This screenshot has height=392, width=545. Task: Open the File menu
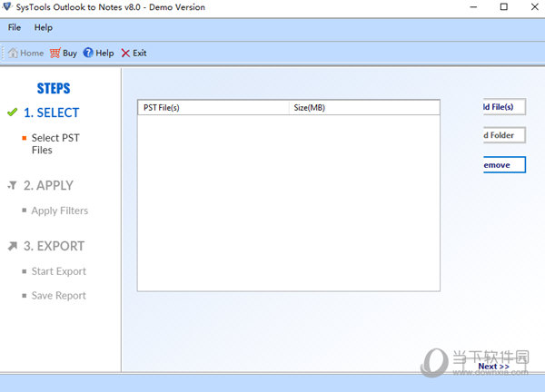15,27
